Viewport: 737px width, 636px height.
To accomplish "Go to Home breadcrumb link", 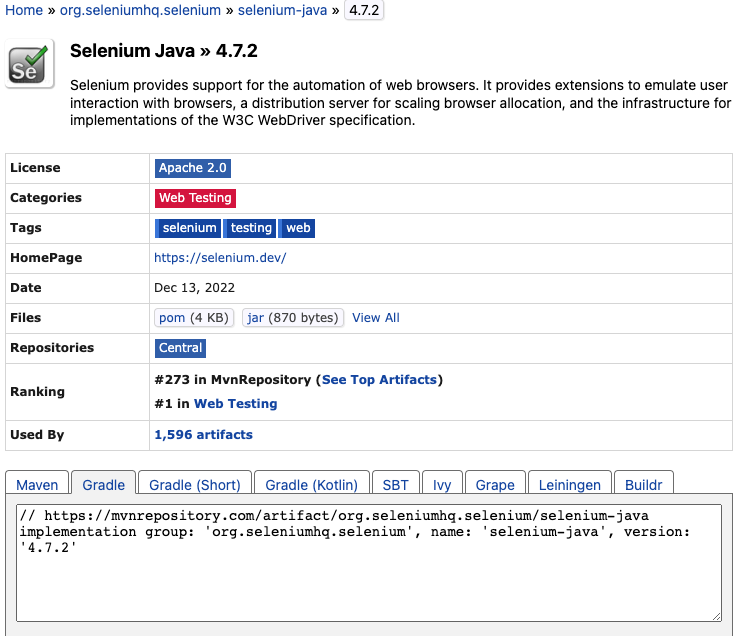I will coord(24,10).
